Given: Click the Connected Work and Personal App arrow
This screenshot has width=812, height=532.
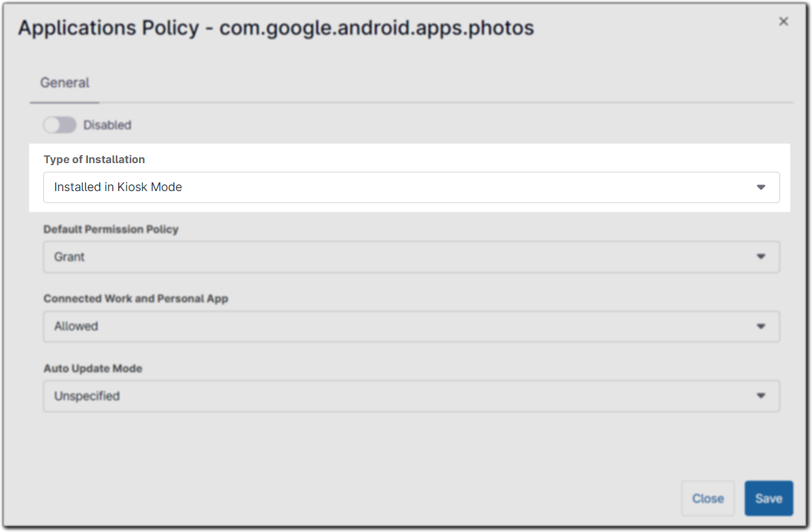Looking at the screenshot, I should [761, 326].
